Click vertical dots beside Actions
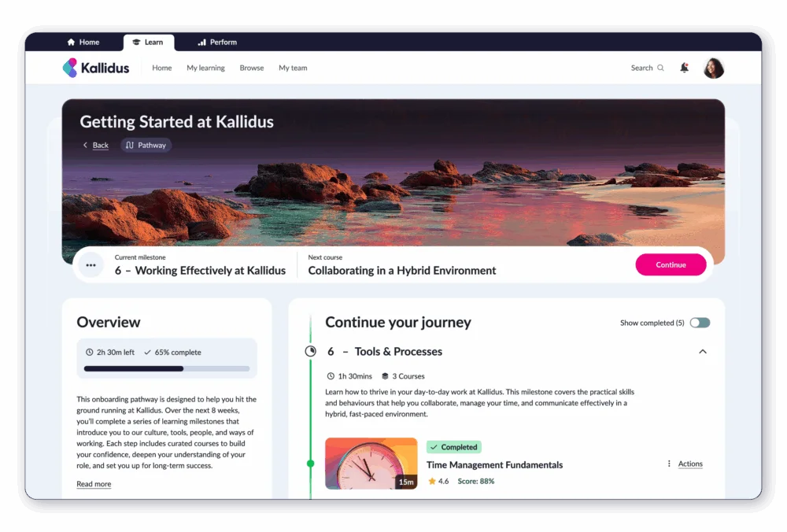Viewport: 787px width, 532px height. (669, 464)
